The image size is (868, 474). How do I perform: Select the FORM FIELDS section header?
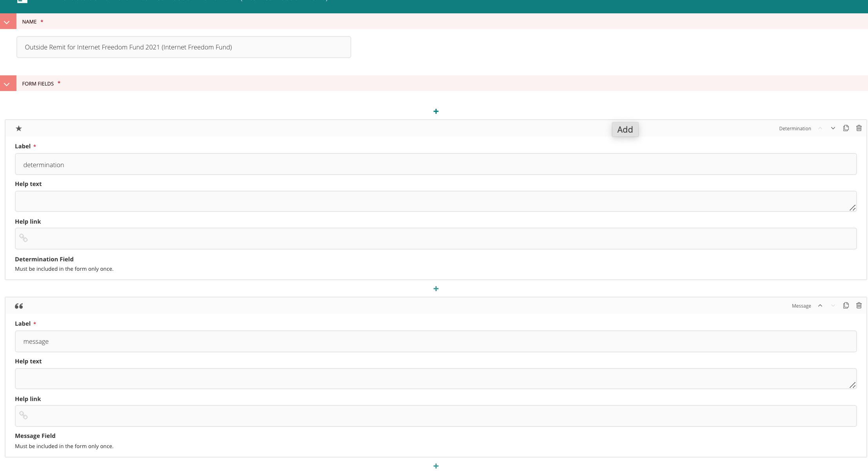point(38,83)
